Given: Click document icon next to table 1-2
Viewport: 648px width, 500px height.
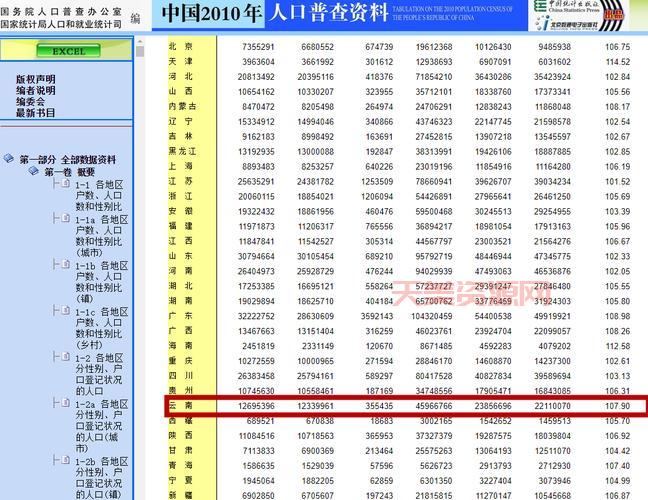Looking at the screenshot, I should point(65,356).
